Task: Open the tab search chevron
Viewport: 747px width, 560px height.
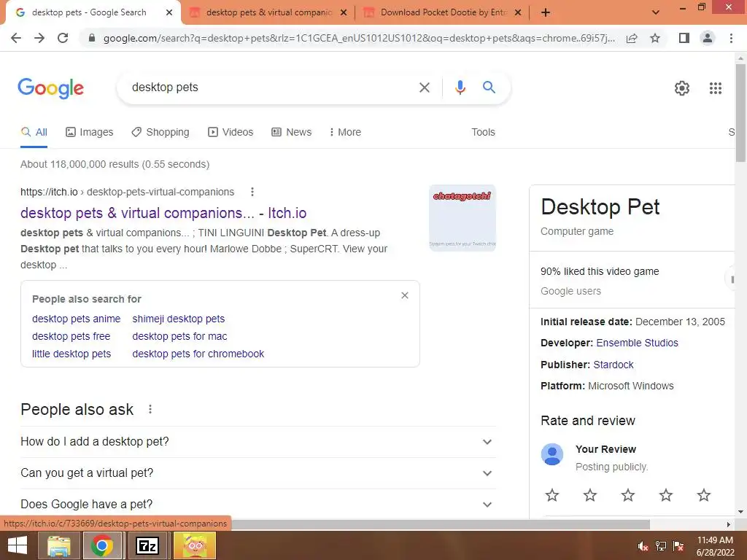Action: [656, 12]
